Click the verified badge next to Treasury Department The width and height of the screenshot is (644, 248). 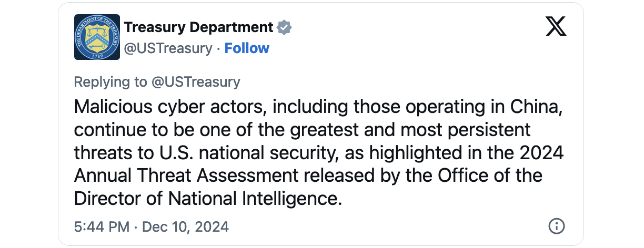coord(285,27)
